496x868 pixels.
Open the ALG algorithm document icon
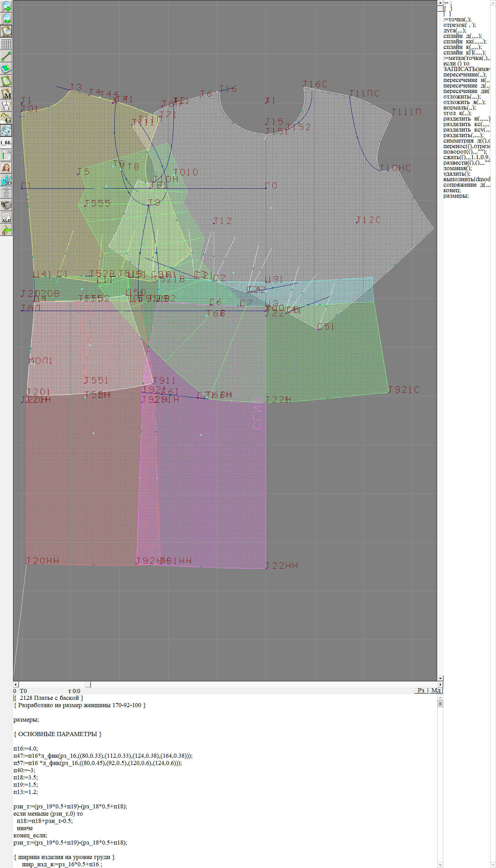point(6,217)
